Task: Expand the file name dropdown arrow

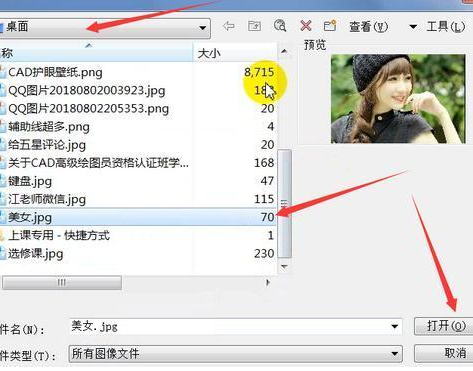Action: [x=395, y=326]
